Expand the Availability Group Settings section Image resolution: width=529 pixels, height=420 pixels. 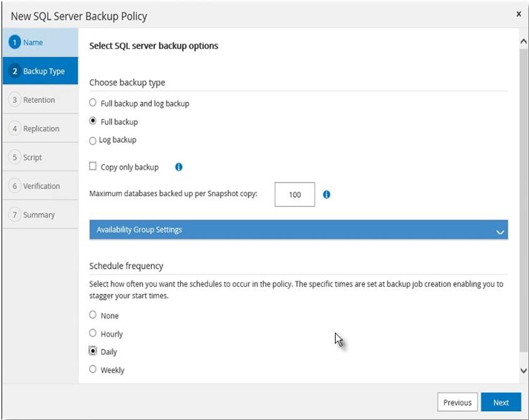pos(299,230)
